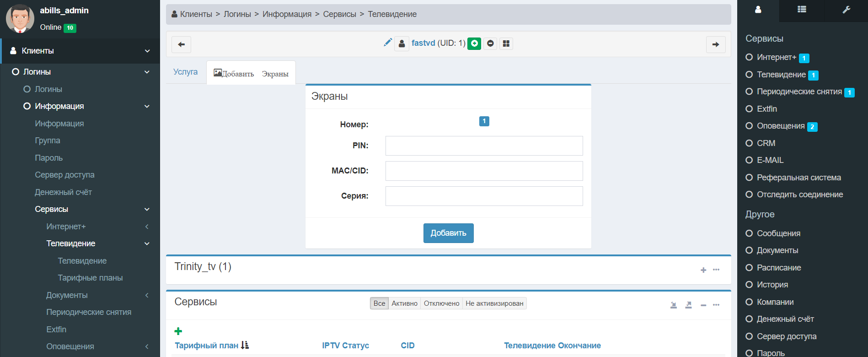This screenshot has height=357, width=868.
Task: Switch to the Услуга tab
Action: point(185,72)
